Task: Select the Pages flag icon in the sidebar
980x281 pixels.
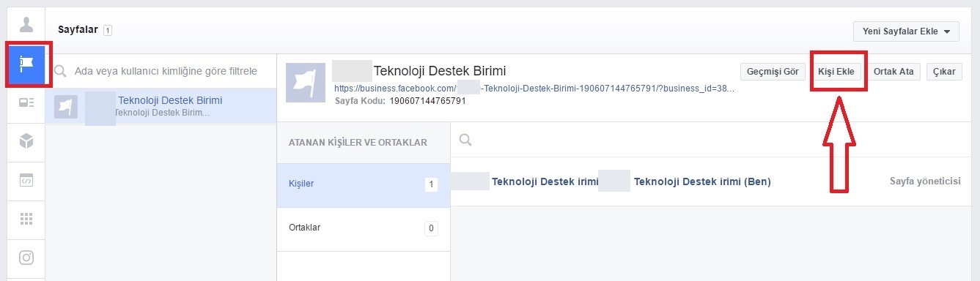Action: coord(26,64)
